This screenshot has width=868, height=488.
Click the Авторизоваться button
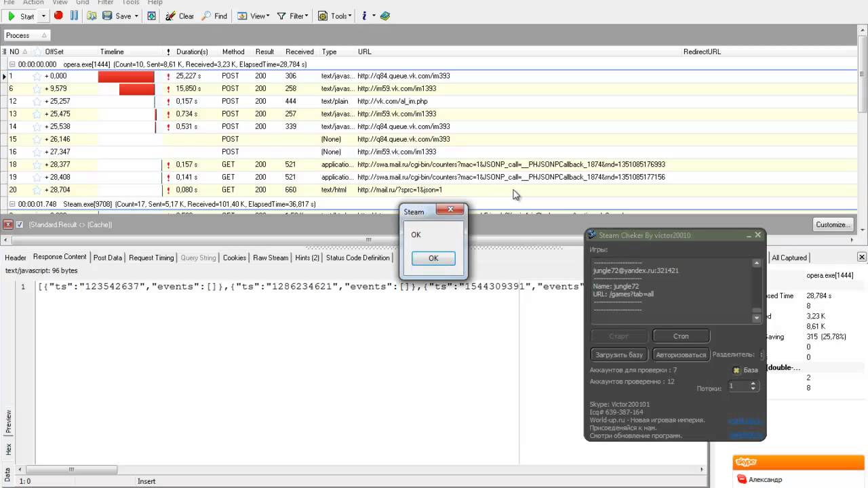(x=681, y=354)
